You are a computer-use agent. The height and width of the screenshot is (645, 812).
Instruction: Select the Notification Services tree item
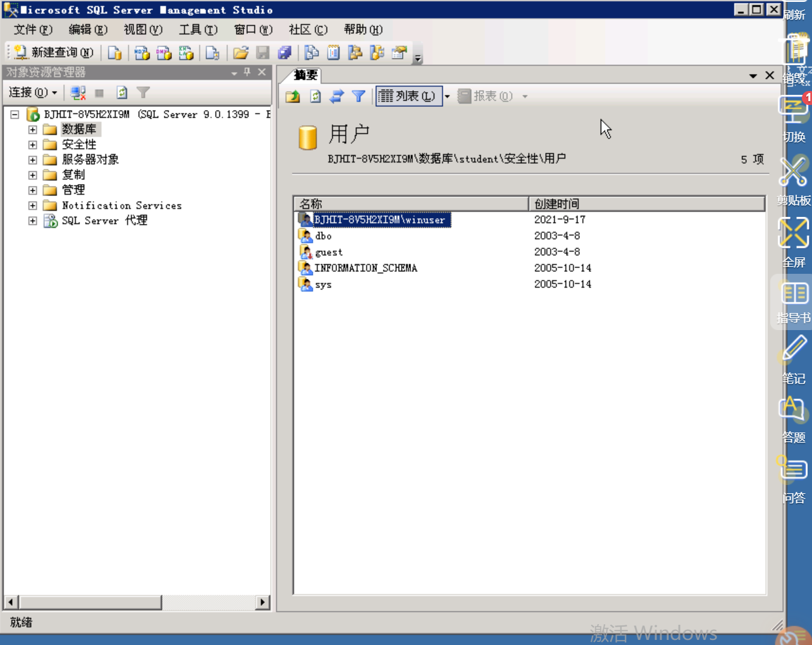[121, 206]
